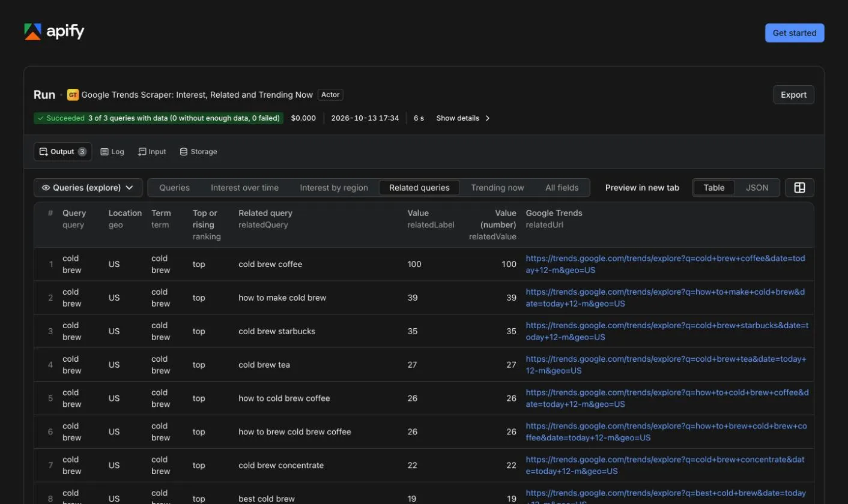Click the $0.000 cost value
848x504 pixels.
pyautogui.click(x=303, y=118)
